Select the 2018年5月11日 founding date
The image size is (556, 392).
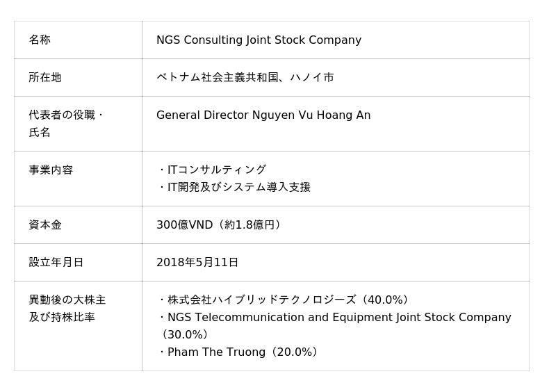click(197, 263)
